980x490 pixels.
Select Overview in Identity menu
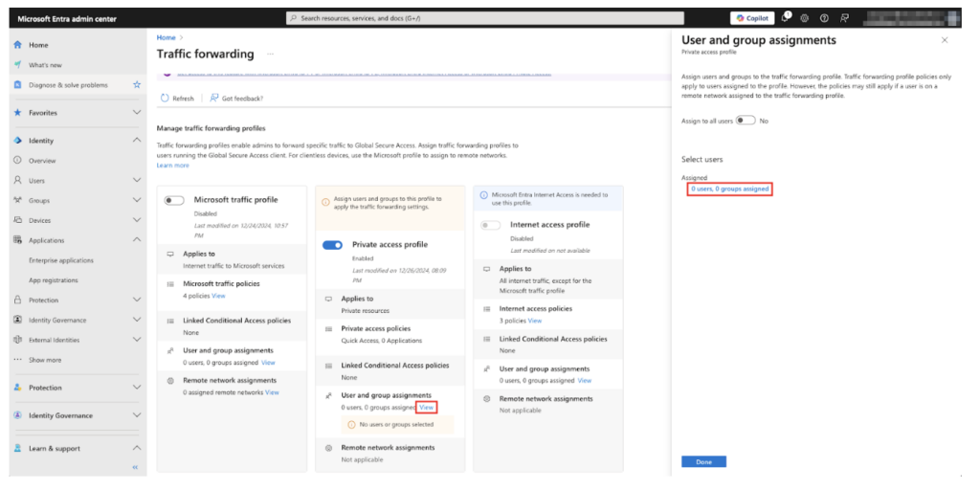click(x=42, y=161)
